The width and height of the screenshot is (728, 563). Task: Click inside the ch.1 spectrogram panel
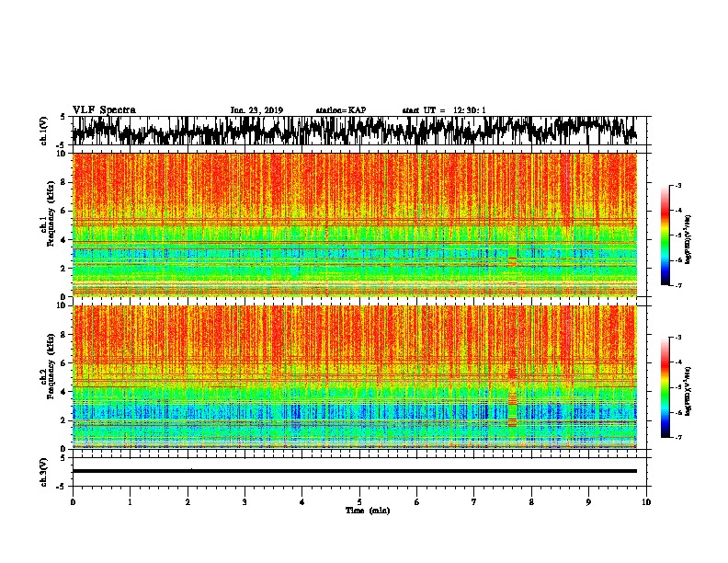355,224
